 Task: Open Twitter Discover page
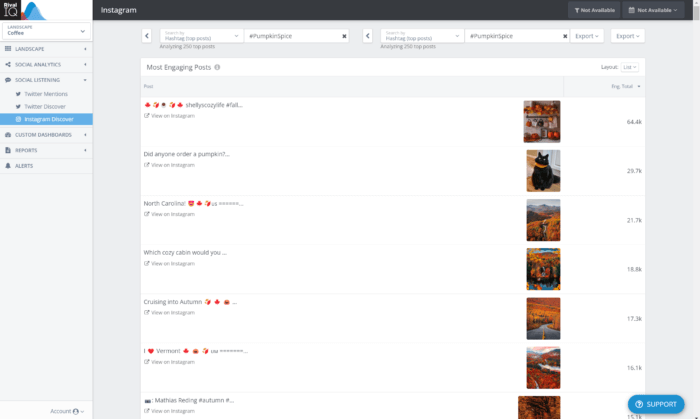(x=45, y=106)
